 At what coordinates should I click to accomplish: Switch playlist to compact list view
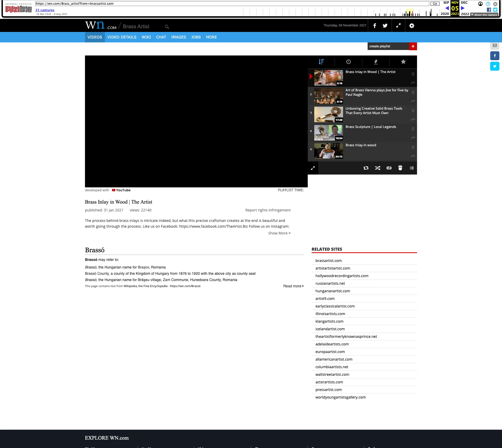pos(412,168)
